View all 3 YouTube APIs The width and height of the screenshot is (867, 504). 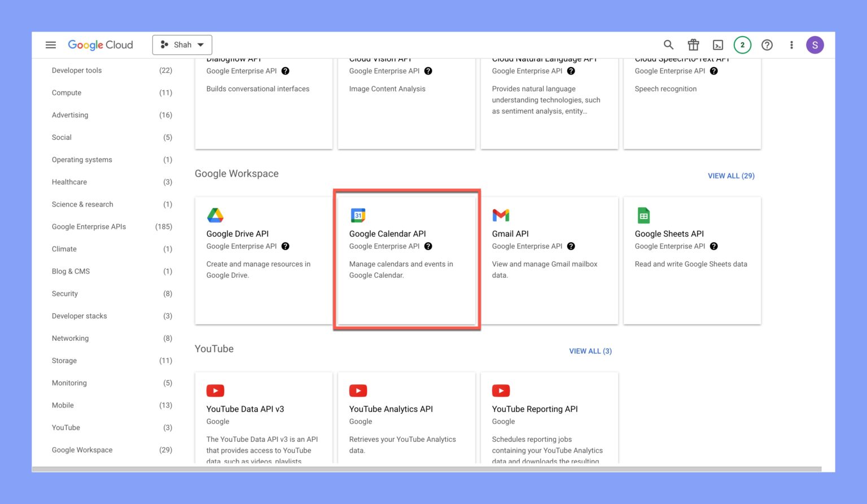coord(590,350)
